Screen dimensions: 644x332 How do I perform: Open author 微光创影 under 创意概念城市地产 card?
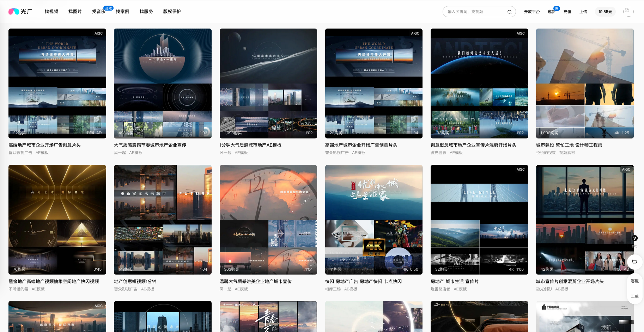pyautogui.click(x=438, y=153)
